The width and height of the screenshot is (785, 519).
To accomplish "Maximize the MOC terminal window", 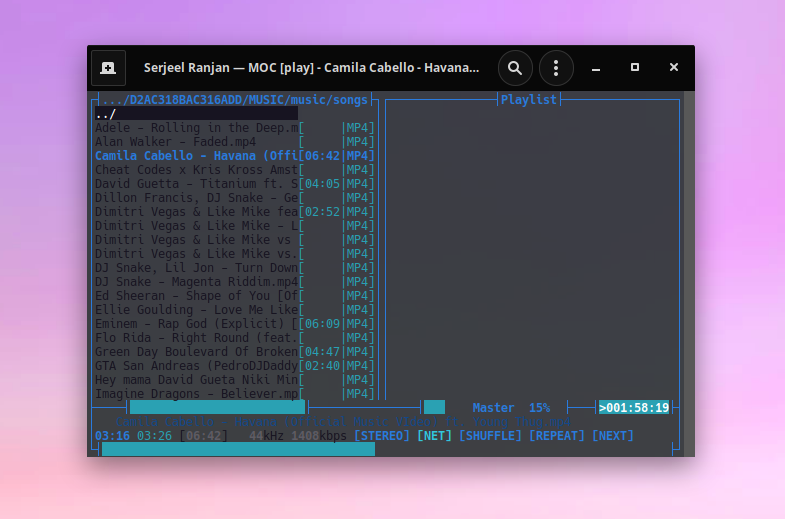I will coord(635,67).
